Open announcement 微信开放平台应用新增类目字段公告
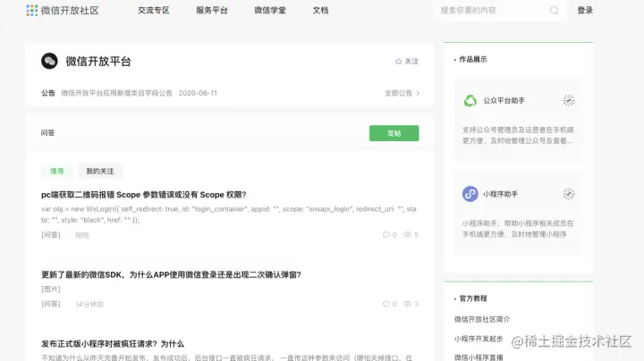Image resolution: width=644 pixels, height=361 pixels. click(x=116, y=93)
